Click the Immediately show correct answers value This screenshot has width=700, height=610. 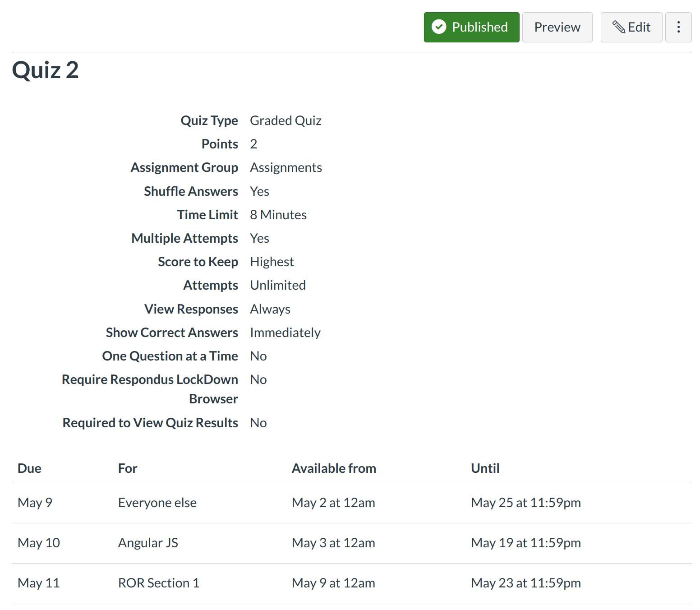285,333
